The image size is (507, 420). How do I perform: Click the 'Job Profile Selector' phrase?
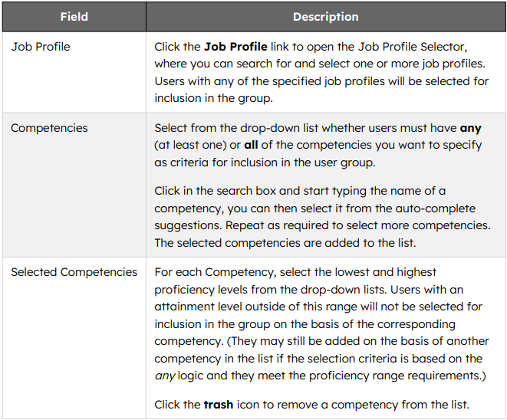[412, 47]
